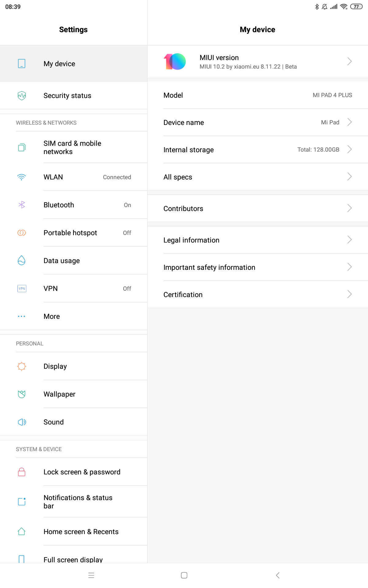Open Internal storage chevron arrow
This screenshot has height=588, width=368.
pos(349,149)
